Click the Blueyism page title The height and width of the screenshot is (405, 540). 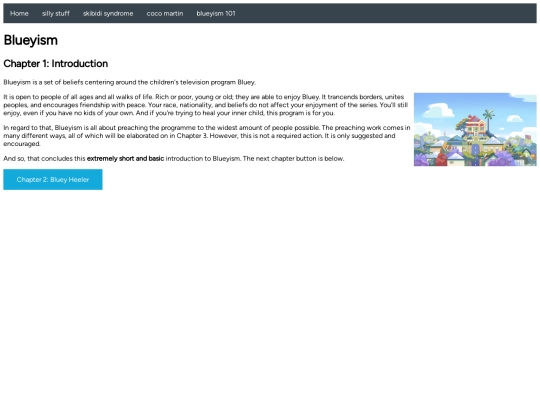(x=31, y=40)
